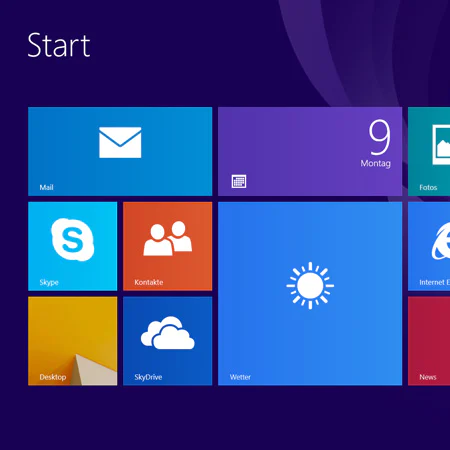Open the Fotos tile
The width and height of the screenshot is (450, 450).
click(x=429, y=151)
